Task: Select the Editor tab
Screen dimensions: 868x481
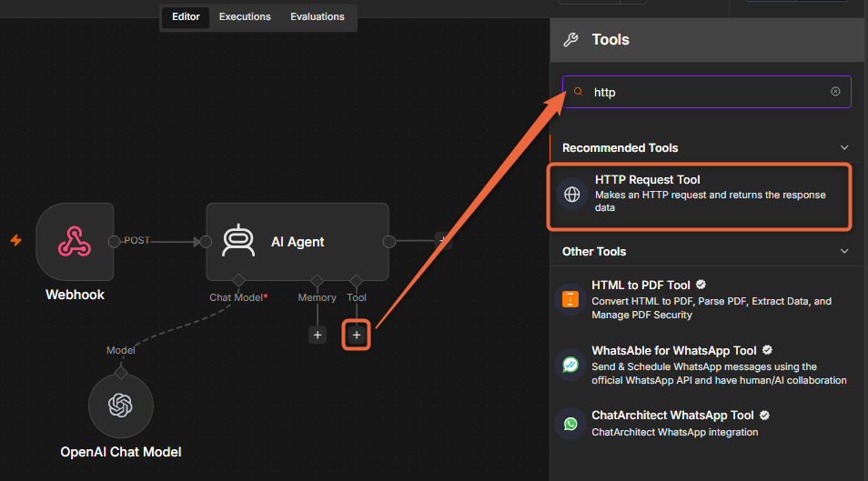Action: [186, 16]
